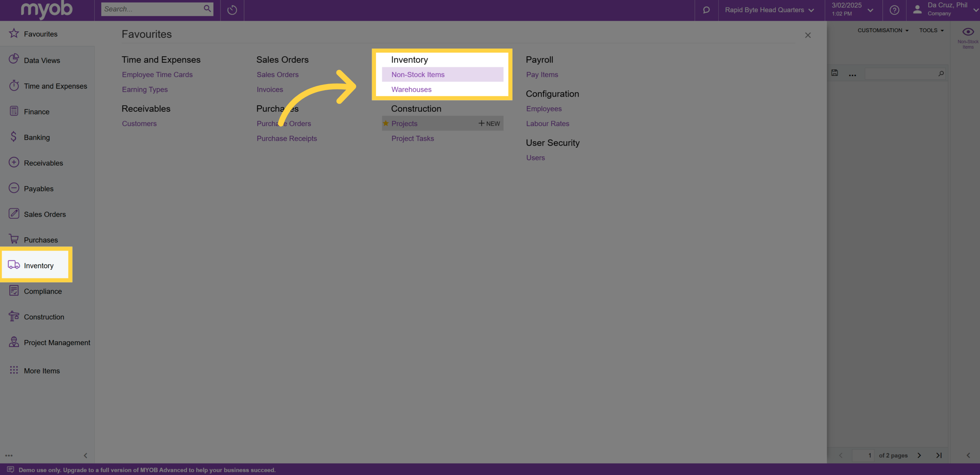The height and width of the screenshot is (475, 980).
Task: Close the Favourites menu panel
Action: click(x=808, y=35)
